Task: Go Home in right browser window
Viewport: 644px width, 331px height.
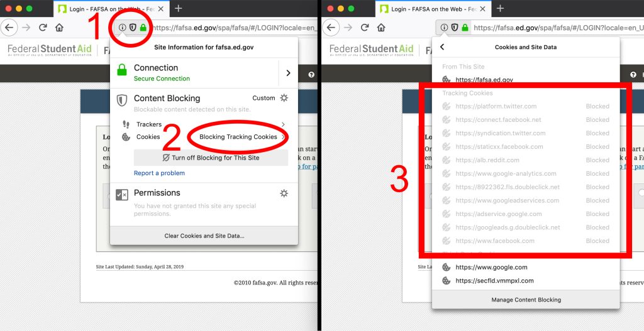Action: pos(381,28)
